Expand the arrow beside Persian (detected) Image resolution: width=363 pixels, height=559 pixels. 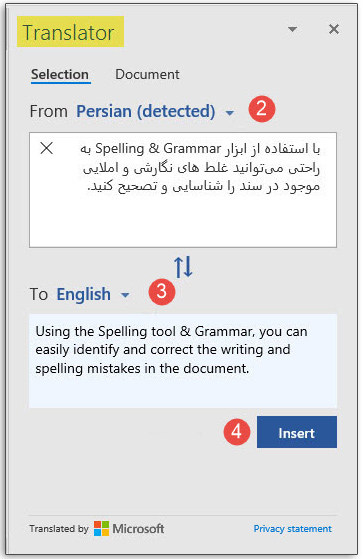click(230, 113)
